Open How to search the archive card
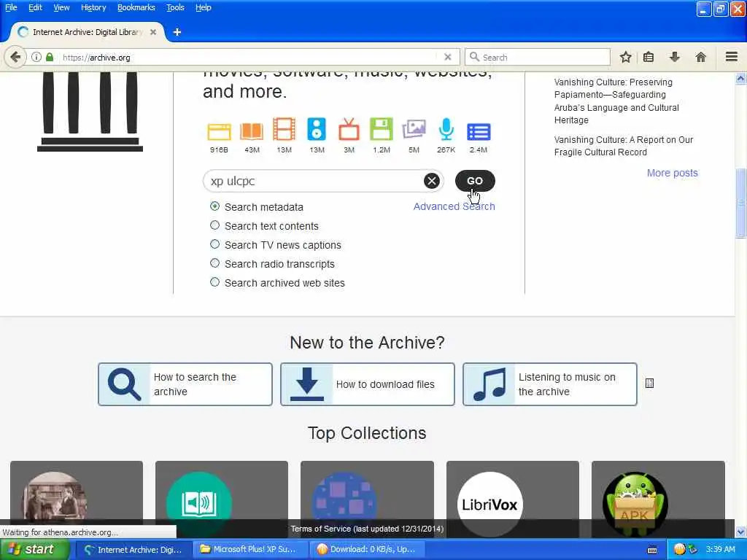The image size is (747, 560). coord(185,384)
